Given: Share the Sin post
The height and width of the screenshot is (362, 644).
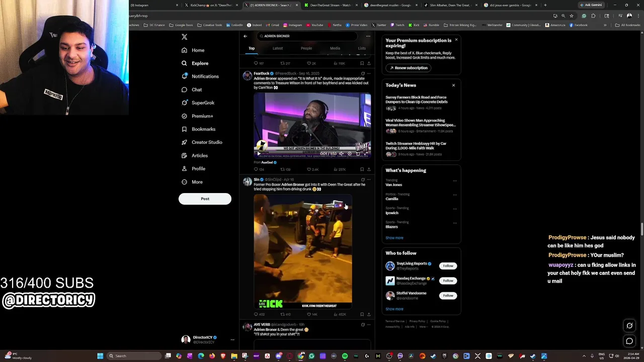Looking at the screenshot, I should coord(369,314).
